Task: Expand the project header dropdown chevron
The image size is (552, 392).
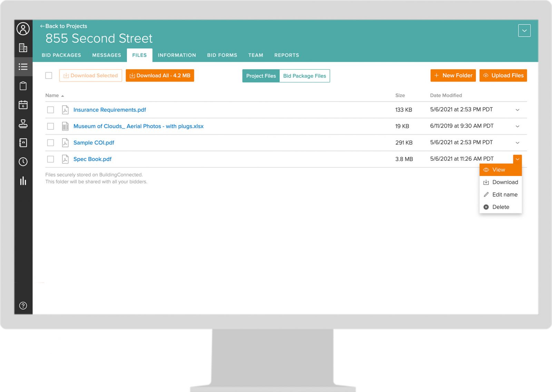Action: 524,30
